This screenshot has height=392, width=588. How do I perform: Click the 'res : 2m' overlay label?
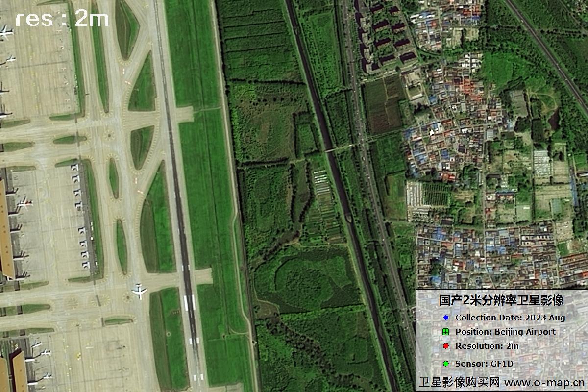[x=62, y=19]
